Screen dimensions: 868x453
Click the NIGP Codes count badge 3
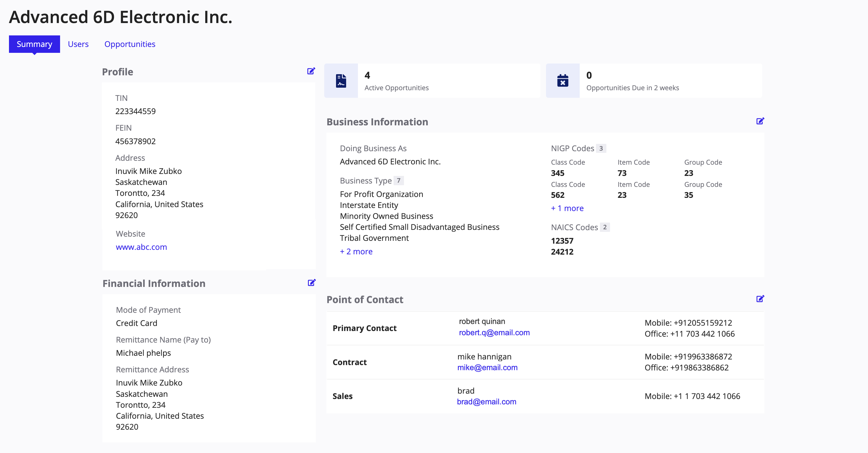[601, 148]
